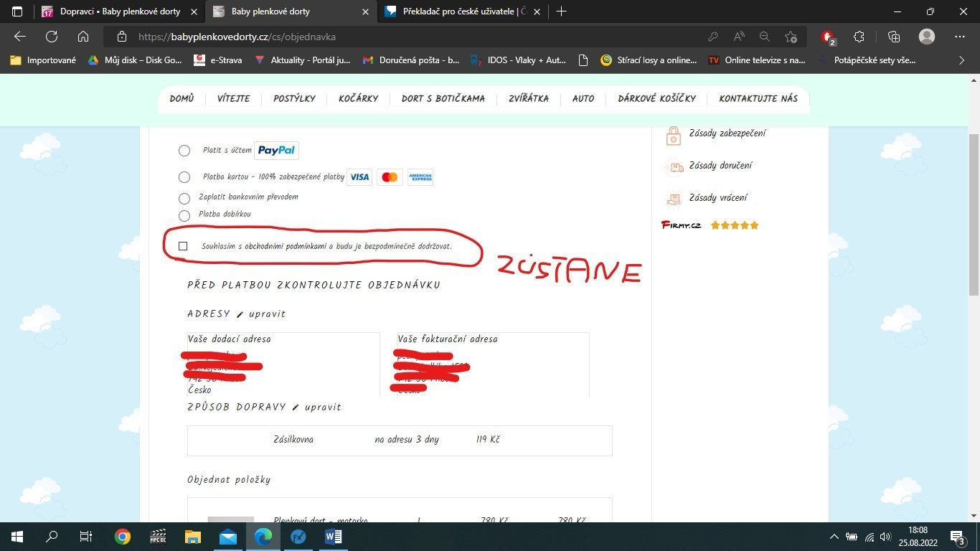Open the DOMŮ menu item

coord(182,98)
